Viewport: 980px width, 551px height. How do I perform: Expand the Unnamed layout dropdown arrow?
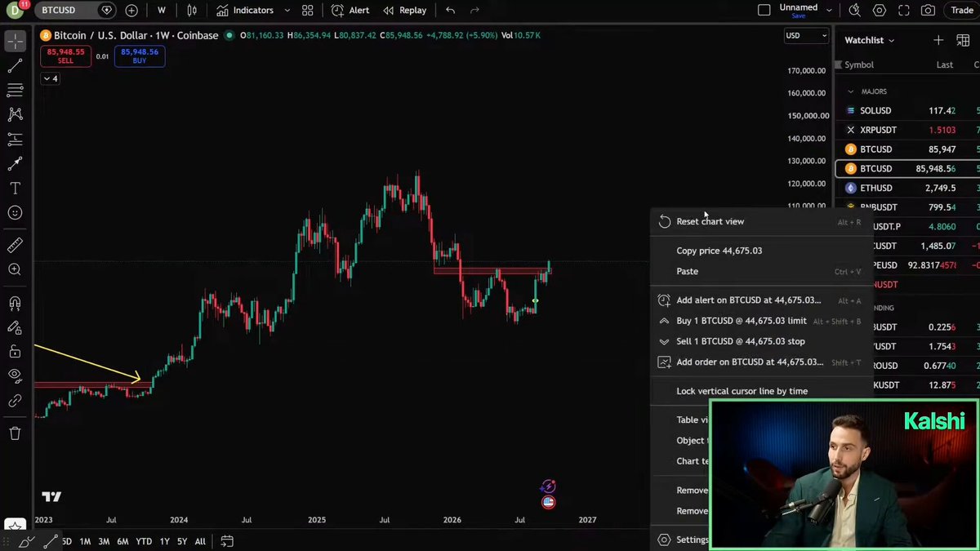[830, 11]
